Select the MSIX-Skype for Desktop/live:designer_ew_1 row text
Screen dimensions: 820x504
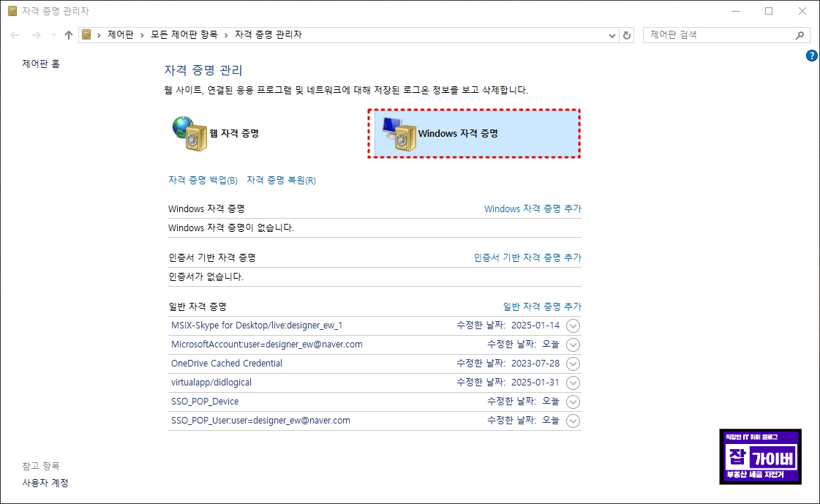coord(257,326)
